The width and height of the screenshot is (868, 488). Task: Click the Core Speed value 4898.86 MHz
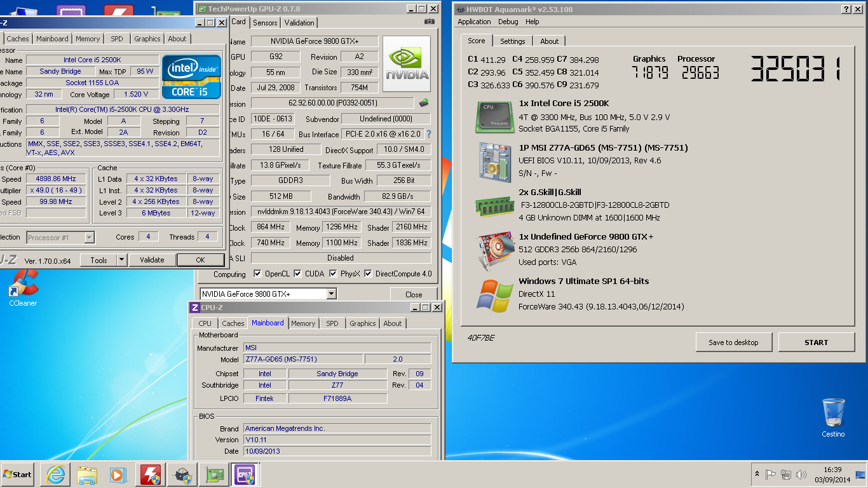tap(56, 179)
